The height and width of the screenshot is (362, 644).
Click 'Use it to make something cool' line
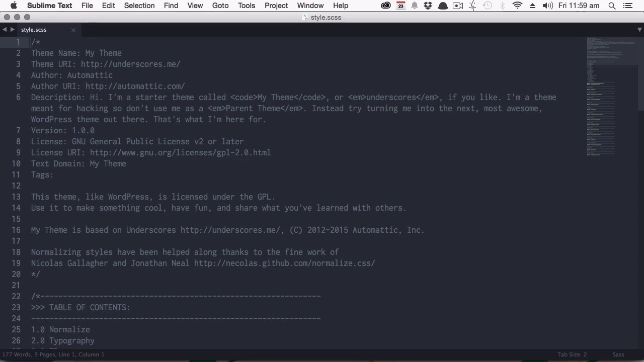(219, 208)
